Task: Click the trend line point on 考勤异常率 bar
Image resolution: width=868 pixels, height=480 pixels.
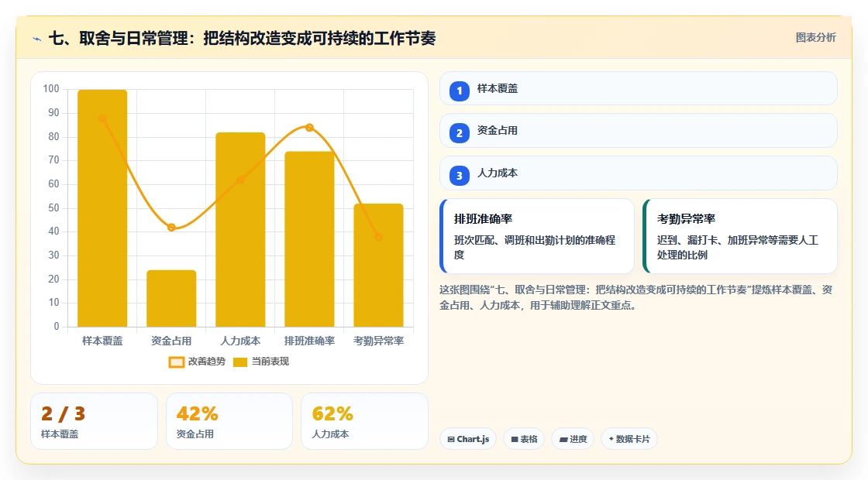Action: tap(379, 237)
